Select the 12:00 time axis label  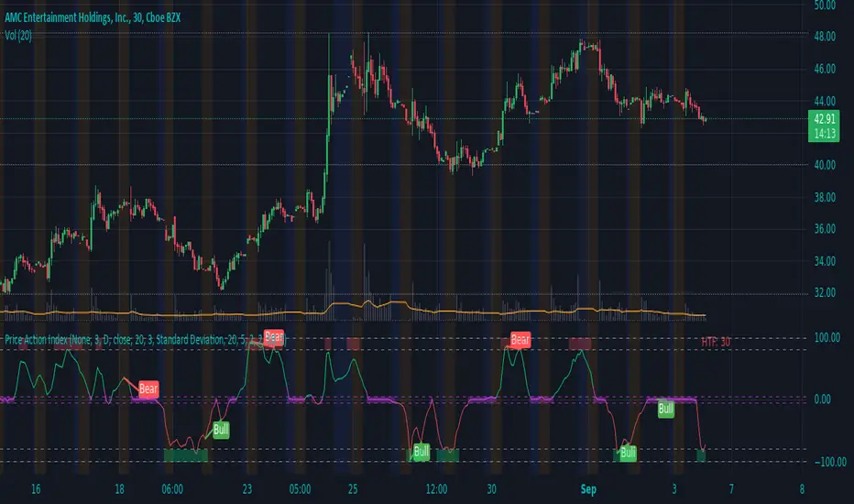(436, 488)
